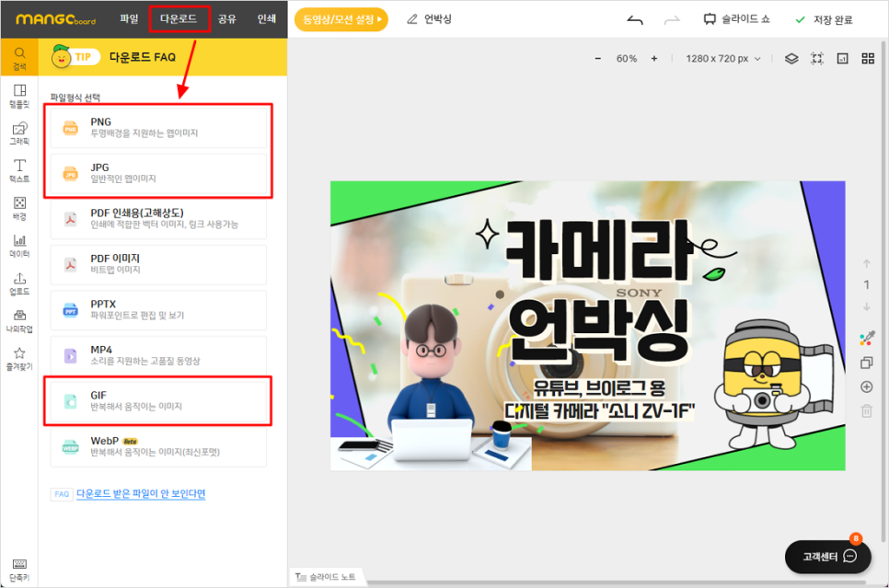
Task: Open the 업로드 upload sidebar icon
Action: (19, 283)
